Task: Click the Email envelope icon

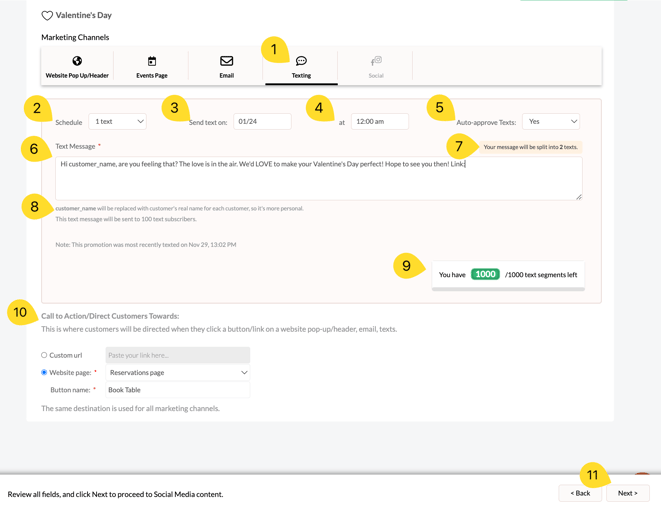Action: (227, 61)
